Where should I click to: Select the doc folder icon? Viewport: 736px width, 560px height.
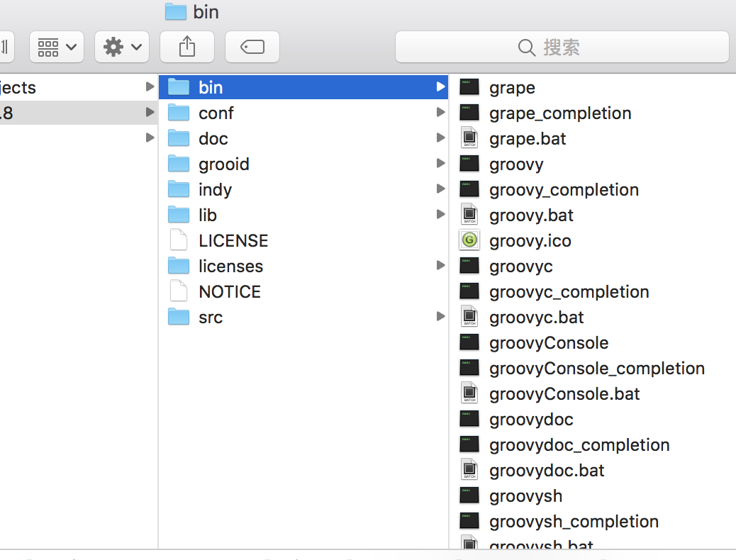pyautogui.click(x=179, y=138)
